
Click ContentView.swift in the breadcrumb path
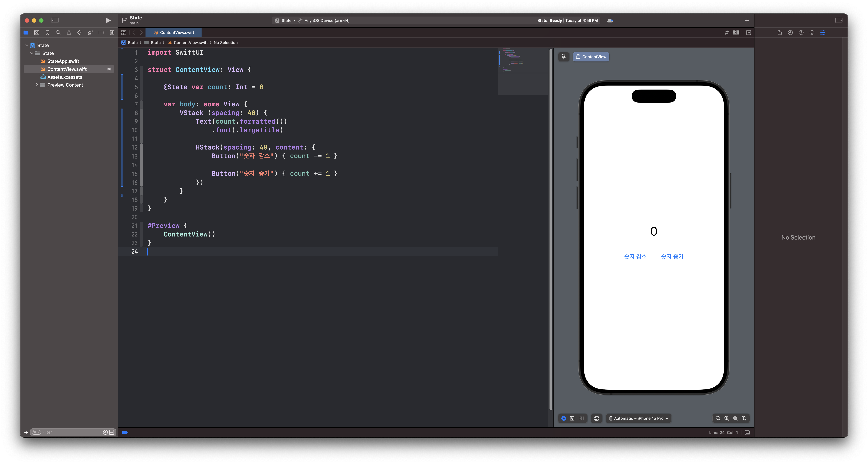pyautogui.click(x=190, y=42)
